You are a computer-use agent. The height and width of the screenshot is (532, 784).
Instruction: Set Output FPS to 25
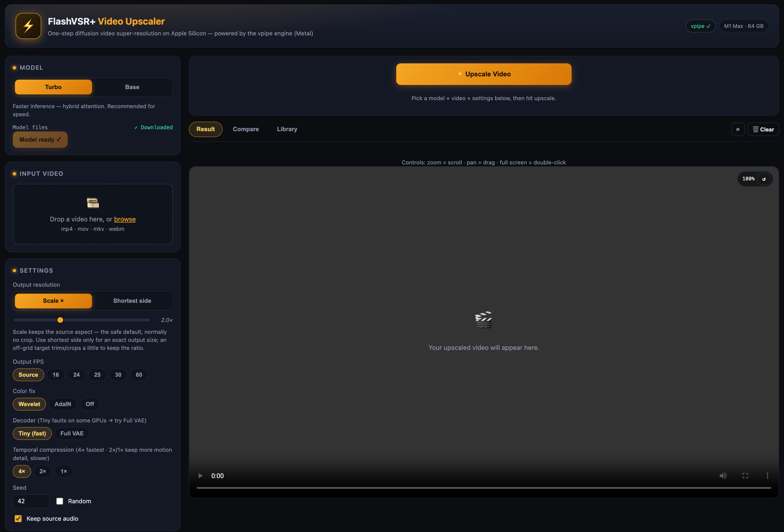(97, 375)
